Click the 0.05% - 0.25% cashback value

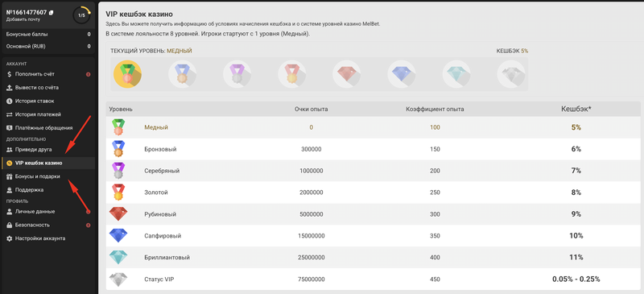576,280
